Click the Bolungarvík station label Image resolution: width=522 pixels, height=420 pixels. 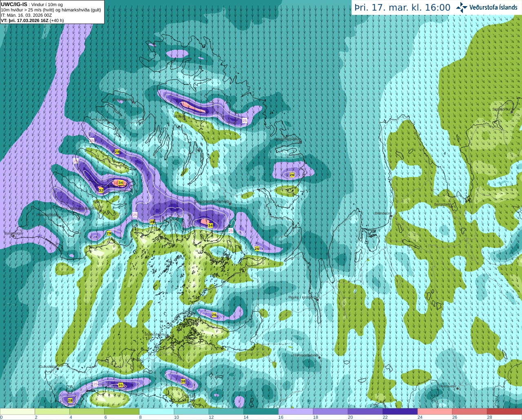click(x=122, y=99)
